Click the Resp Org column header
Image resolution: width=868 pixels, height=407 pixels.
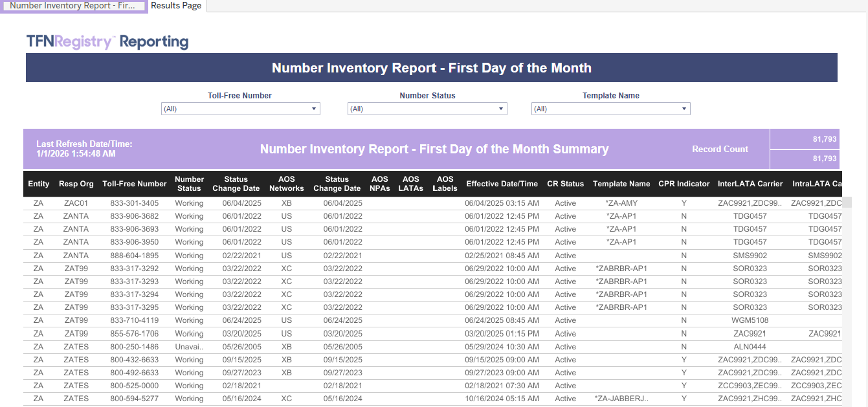pos(76,184)
